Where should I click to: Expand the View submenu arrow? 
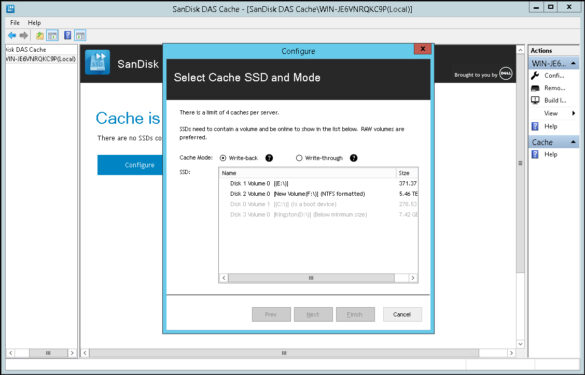point(573,113)
